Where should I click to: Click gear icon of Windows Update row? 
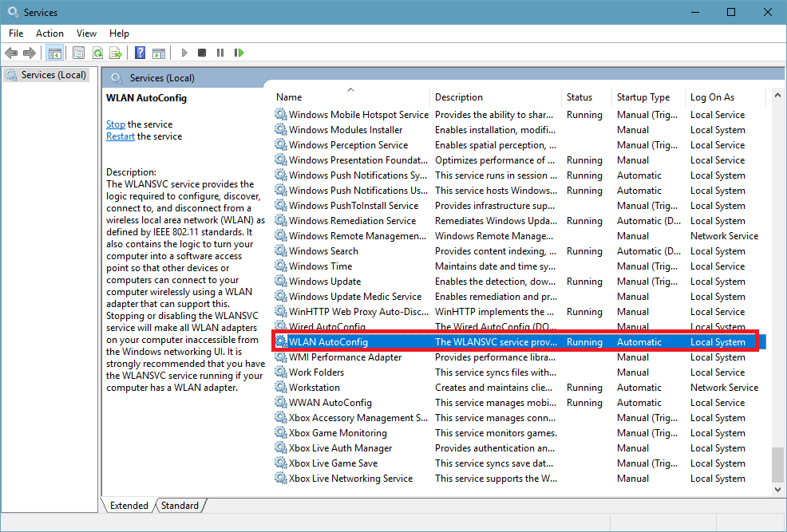[x=281, y=282]
